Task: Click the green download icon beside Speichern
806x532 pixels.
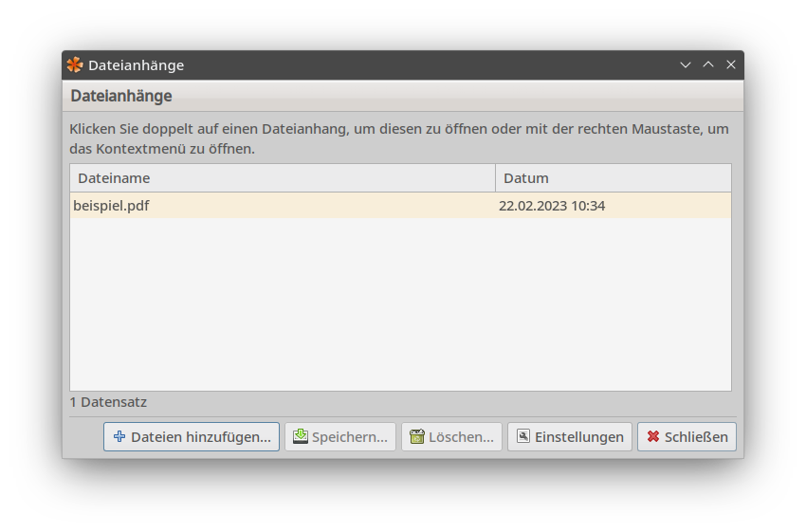Action: point(301,436)
